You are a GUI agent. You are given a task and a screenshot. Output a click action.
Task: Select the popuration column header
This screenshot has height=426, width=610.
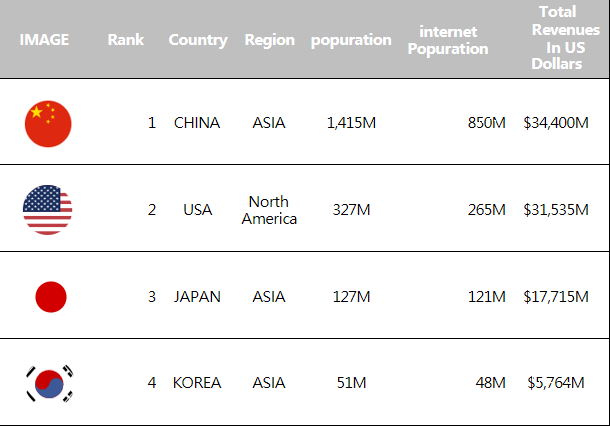[x=351, y=40]
